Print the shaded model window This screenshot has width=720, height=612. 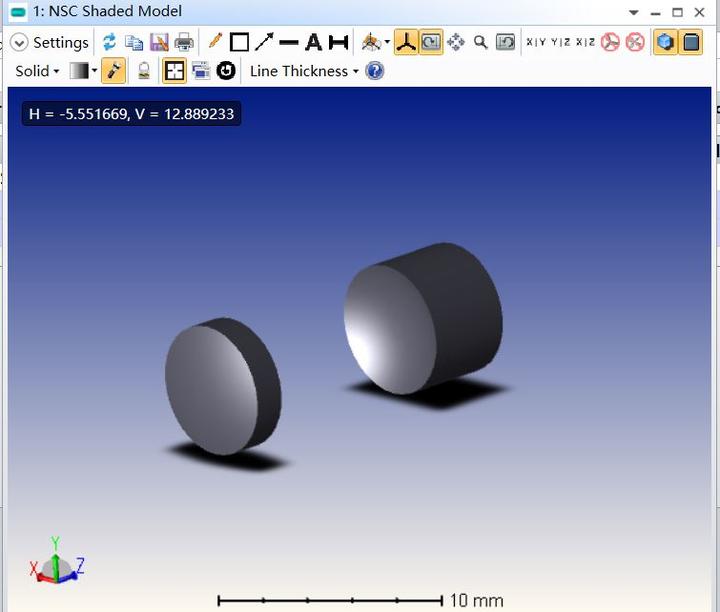point(184,42)
